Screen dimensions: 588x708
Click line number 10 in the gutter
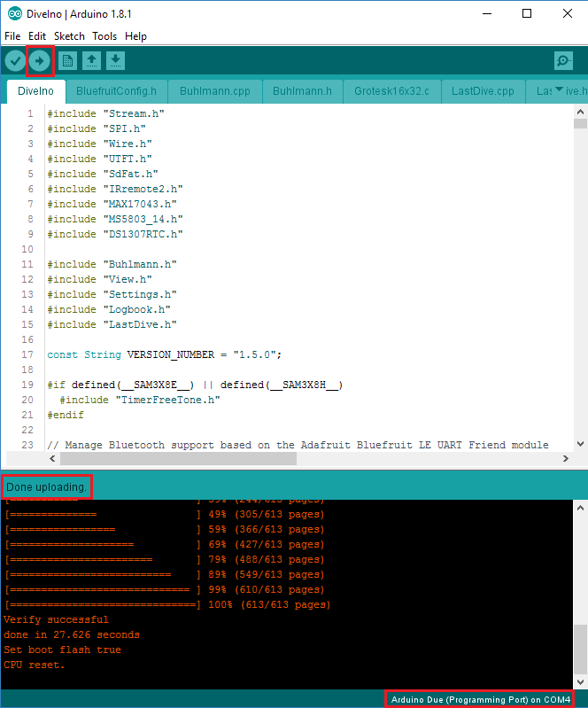click(x=27, y=249)
